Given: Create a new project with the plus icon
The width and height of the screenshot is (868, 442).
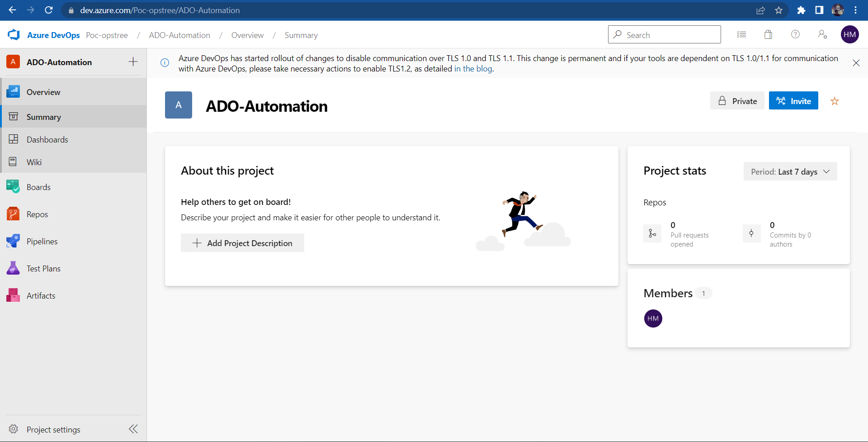Looking at the screenshot, I should 133,62.
